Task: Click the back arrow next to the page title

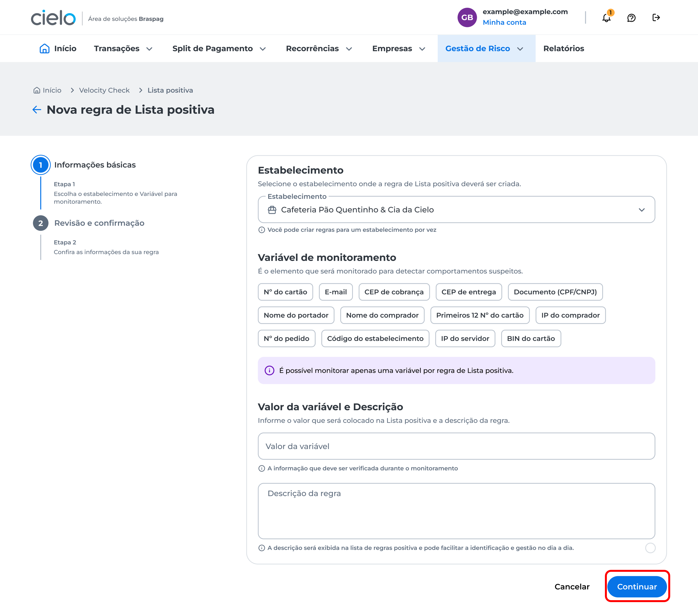Action: (37, 110)
